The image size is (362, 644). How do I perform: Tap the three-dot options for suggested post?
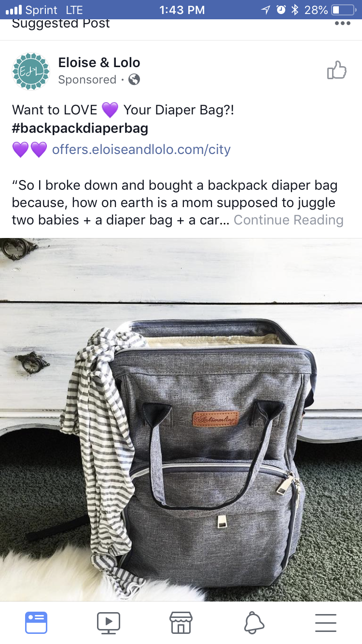[343, 23]
